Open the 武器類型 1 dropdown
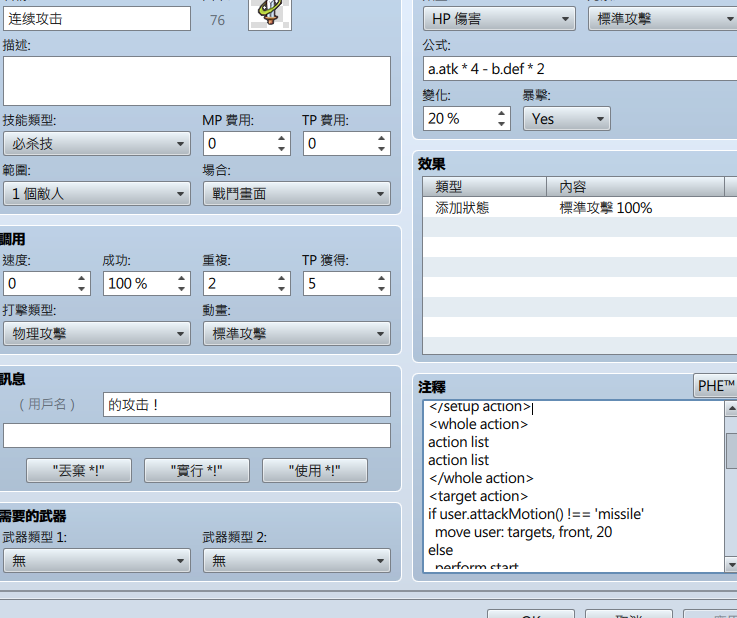737x618 pixels. click(97, 561)
